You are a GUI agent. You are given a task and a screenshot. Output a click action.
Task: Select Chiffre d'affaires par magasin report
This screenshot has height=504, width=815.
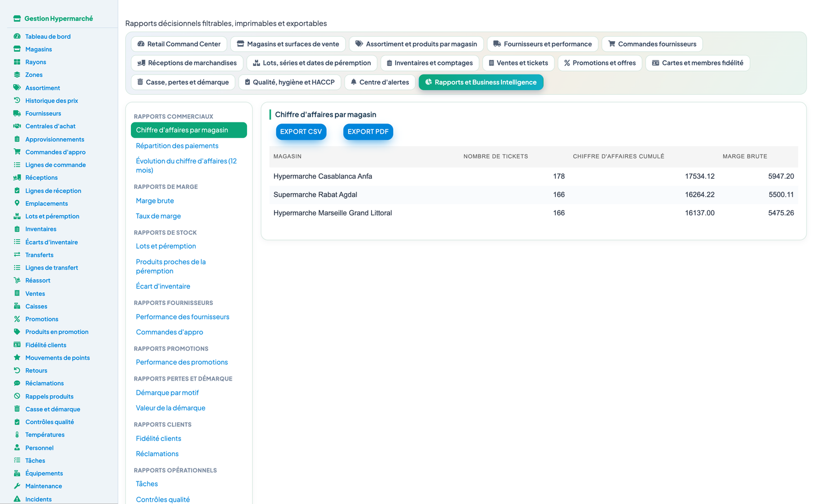189,130
